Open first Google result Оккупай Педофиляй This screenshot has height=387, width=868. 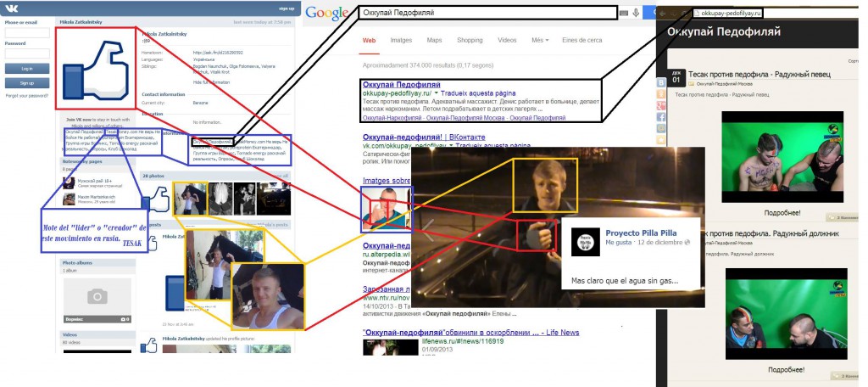pyautogui.click(x=401, y=85)
